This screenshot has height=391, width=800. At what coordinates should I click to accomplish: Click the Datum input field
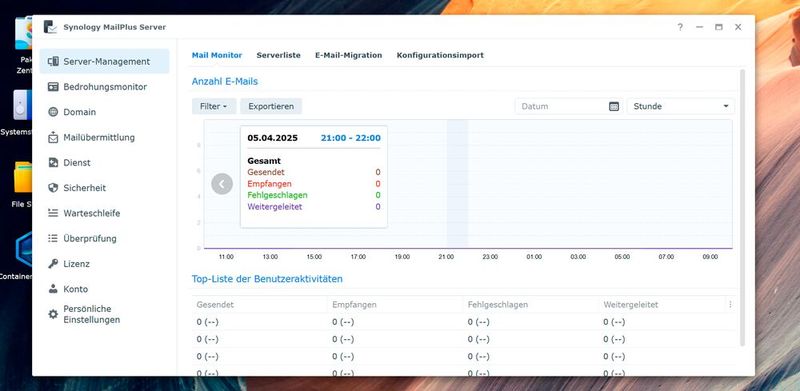tap(568, 106)
